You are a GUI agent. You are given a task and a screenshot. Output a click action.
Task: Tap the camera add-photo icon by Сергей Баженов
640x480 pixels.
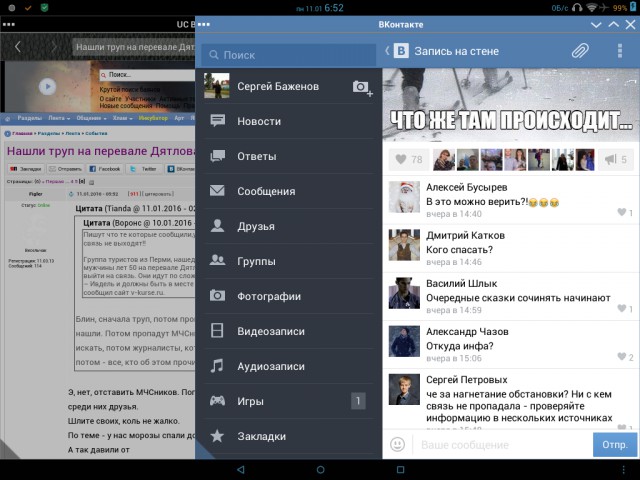tap(362, 87)
